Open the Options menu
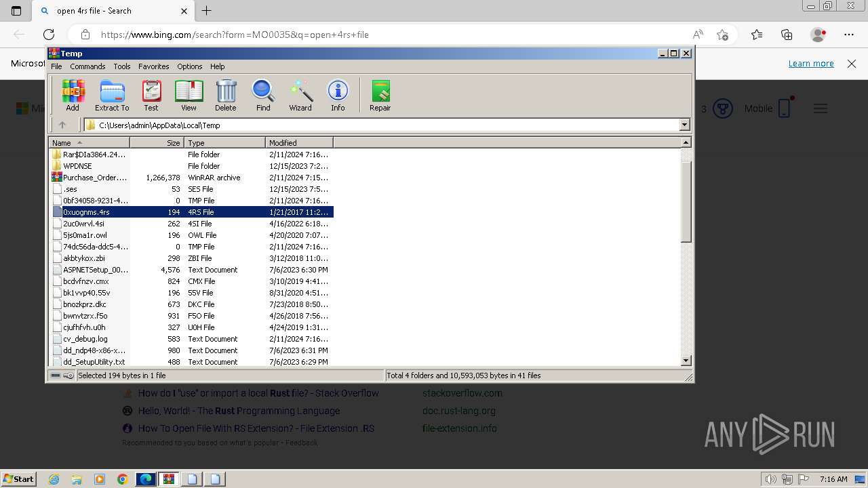This screenshot has width=868, height=488. pos(190,66)
